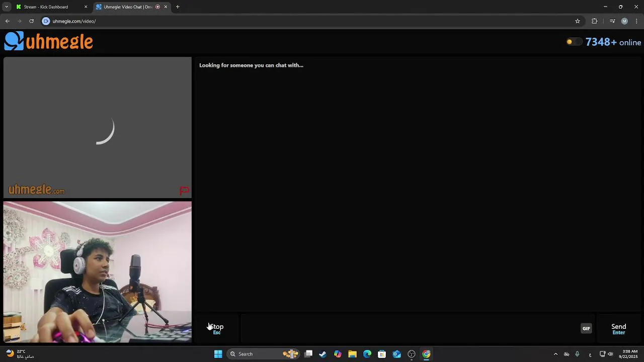Launch Steam from the taskbar

323,354
